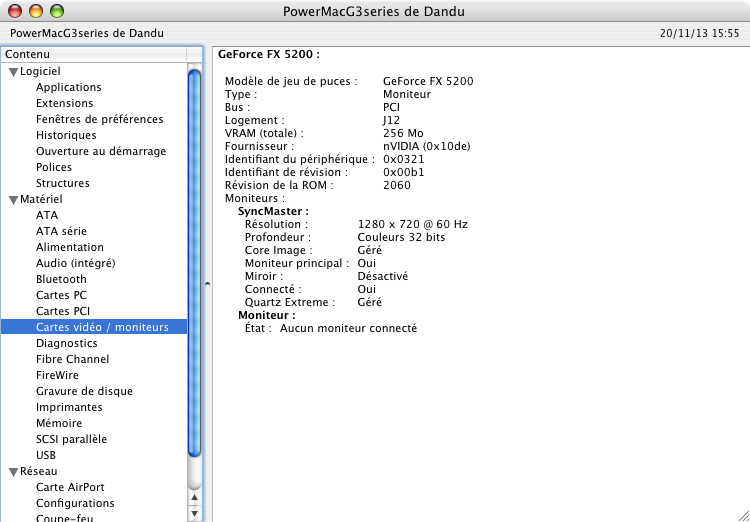Select Mémoire in the sidebar
The width and height of the screenshot is (750, 522).
(x=59, y=423)
